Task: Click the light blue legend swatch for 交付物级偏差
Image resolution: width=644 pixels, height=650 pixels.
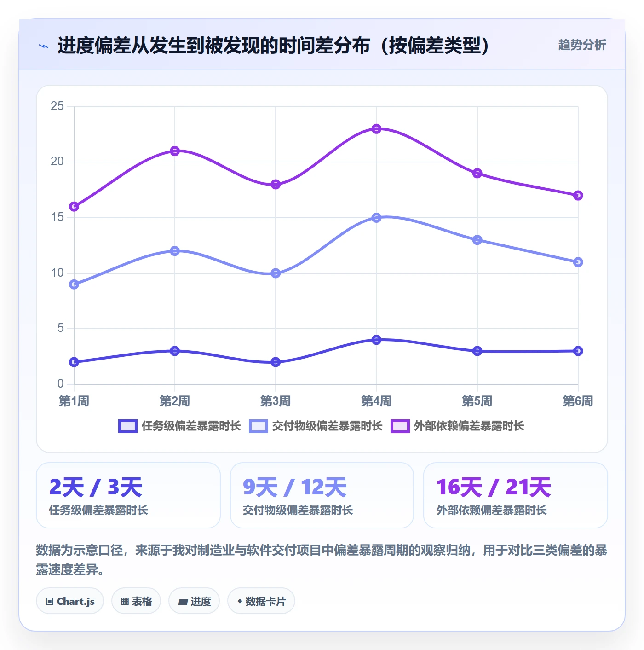Action: (x=259, y=426)
